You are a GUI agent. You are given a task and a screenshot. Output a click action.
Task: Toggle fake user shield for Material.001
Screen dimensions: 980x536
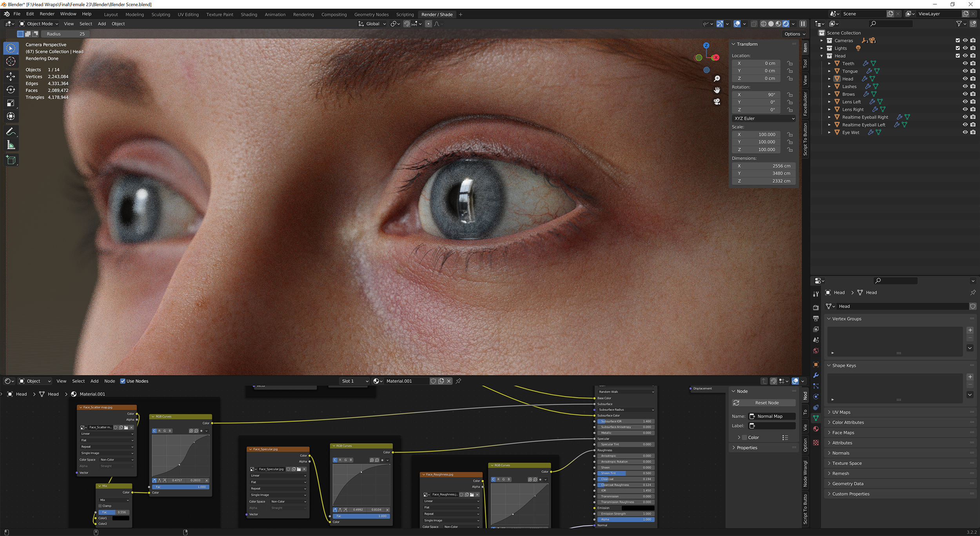point(433,381)
